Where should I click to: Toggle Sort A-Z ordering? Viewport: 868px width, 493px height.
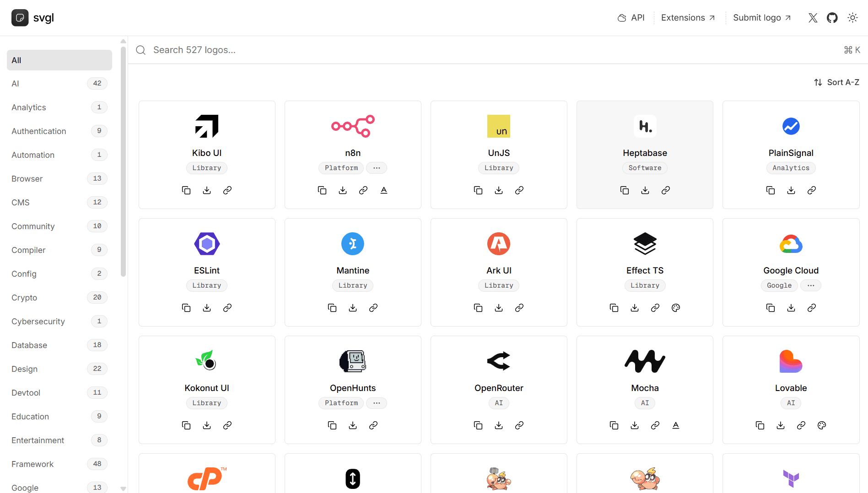click(x=836, y=82)
